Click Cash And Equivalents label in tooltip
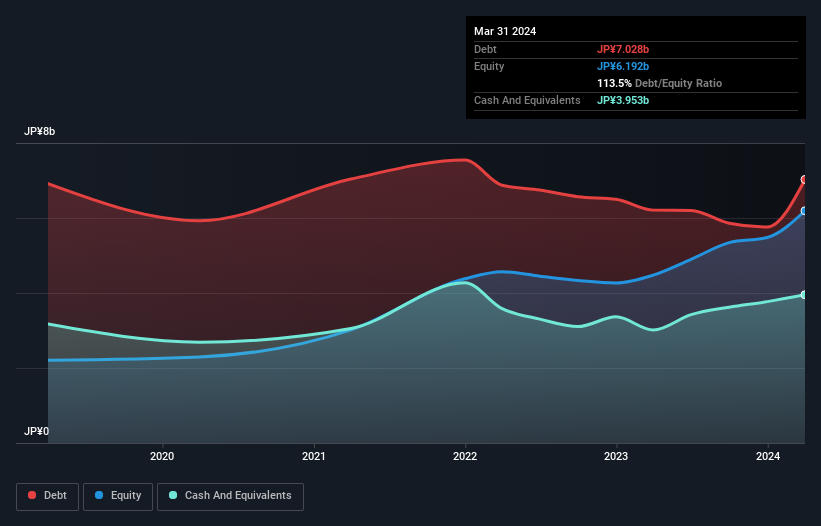The image size is (821, 526). (x=527, y=100)
